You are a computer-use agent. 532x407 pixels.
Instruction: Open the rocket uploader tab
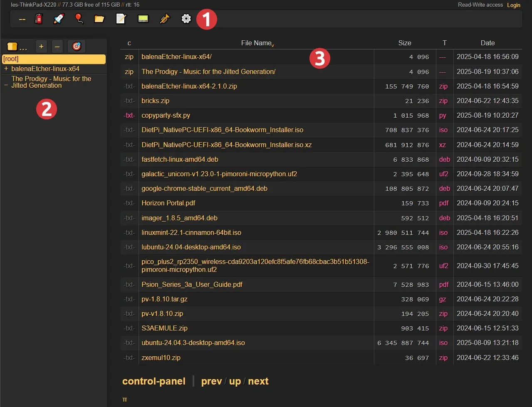(x=59, y=19)
